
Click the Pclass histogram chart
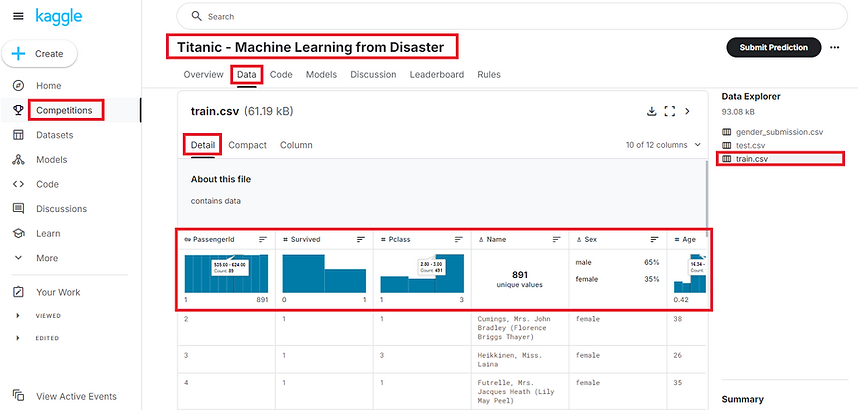coord(422,273)
